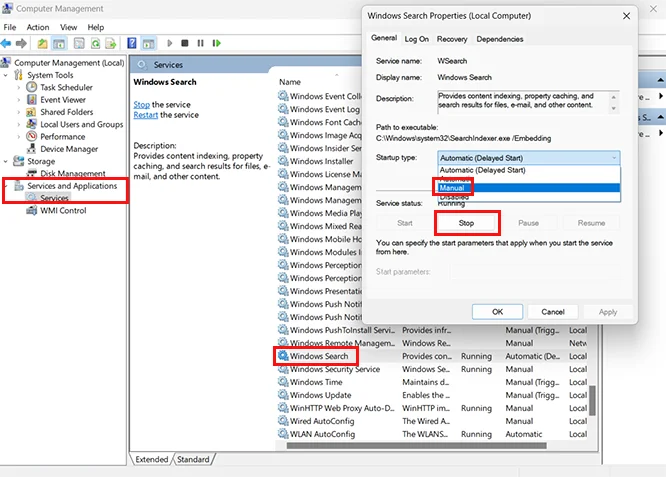Click the Resume button in properties dialog
The height and width of the screenshot is (477, 666).
click(591, 223)
